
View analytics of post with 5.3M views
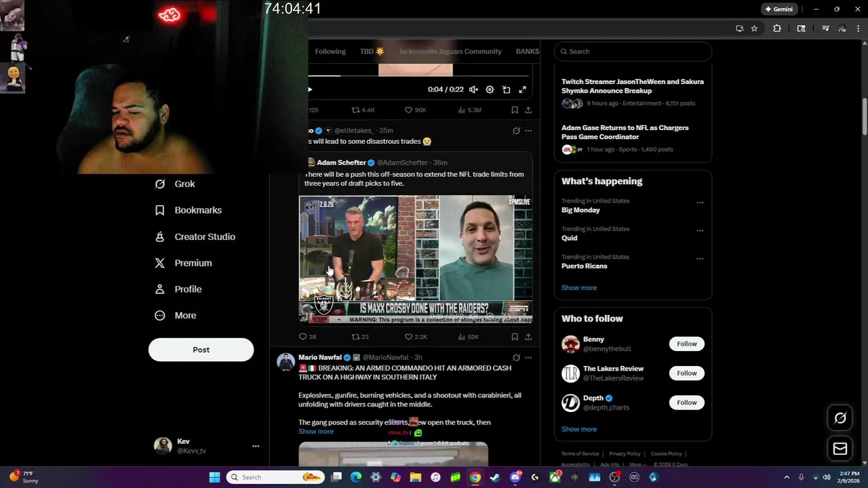click(469, 110)
